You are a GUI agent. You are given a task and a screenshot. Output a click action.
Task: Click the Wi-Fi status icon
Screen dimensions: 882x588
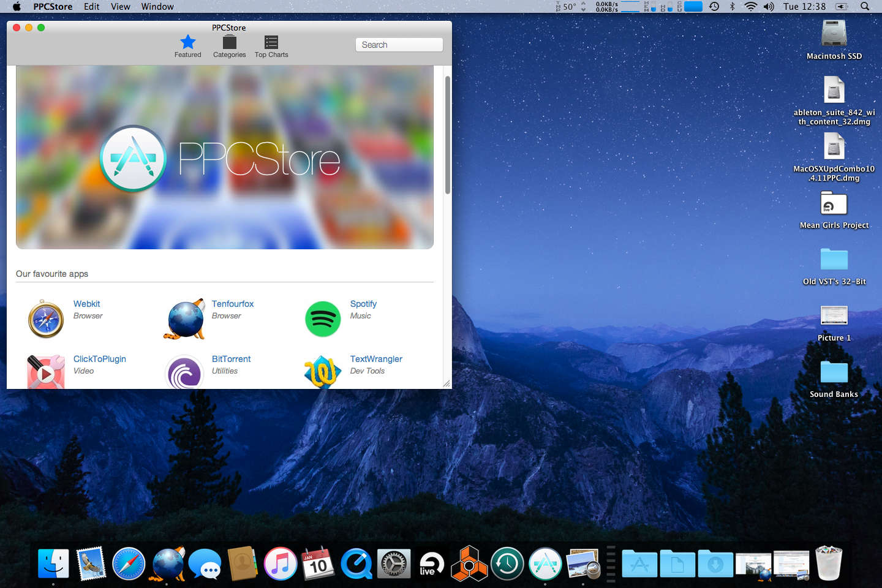coord(751,6)
